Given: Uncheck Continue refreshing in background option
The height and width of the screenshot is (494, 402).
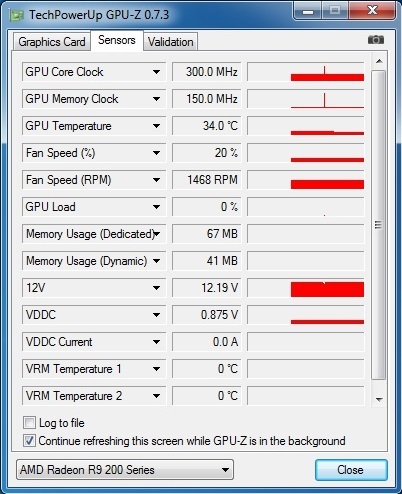Looking at the screenshot, I should coord(29,441).
